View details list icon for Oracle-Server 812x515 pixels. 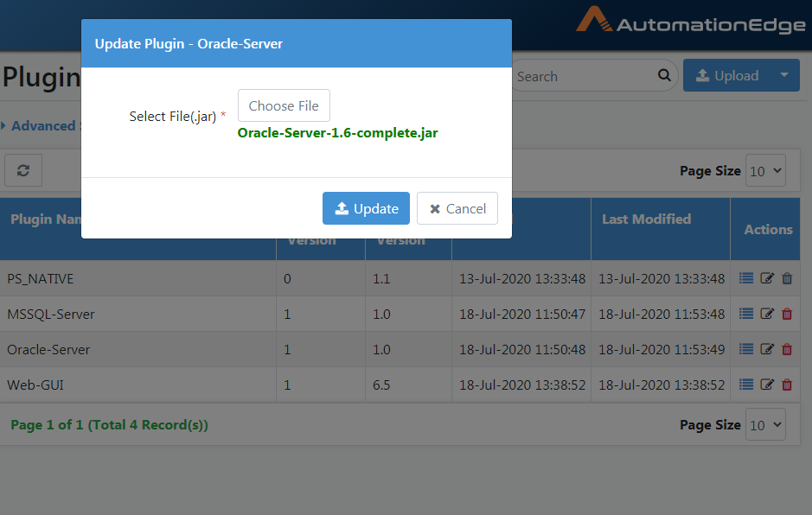point(746,349)
